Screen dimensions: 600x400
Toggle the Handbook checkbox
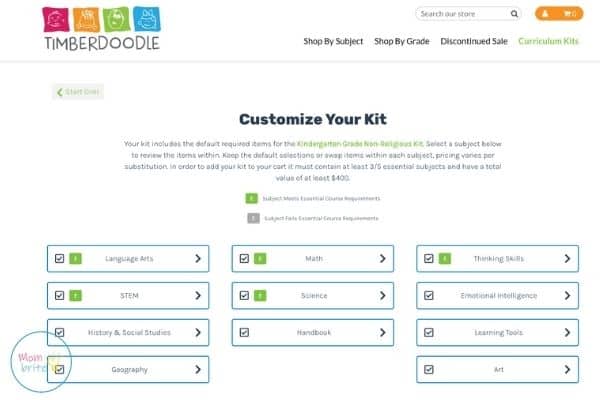244,332
